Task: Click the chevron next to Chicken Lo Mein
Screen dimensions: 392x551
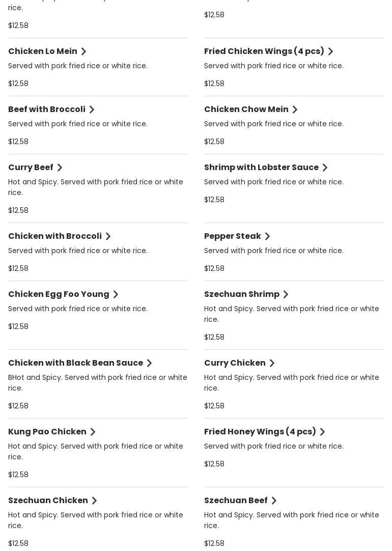Action: (84, 51)
